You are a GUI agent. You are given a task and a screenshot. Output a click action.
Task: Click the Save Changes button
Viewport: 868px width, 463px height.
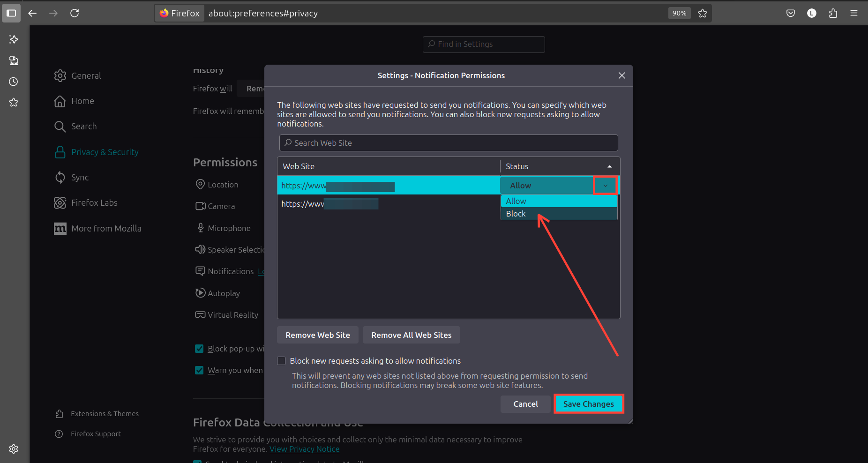[x=588, y=404]
